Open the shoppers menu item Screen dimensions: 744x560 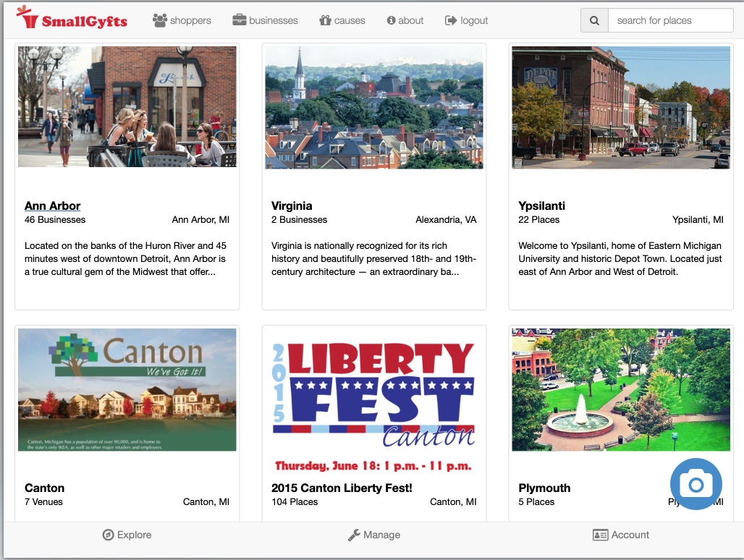click(x=182, y=20)
